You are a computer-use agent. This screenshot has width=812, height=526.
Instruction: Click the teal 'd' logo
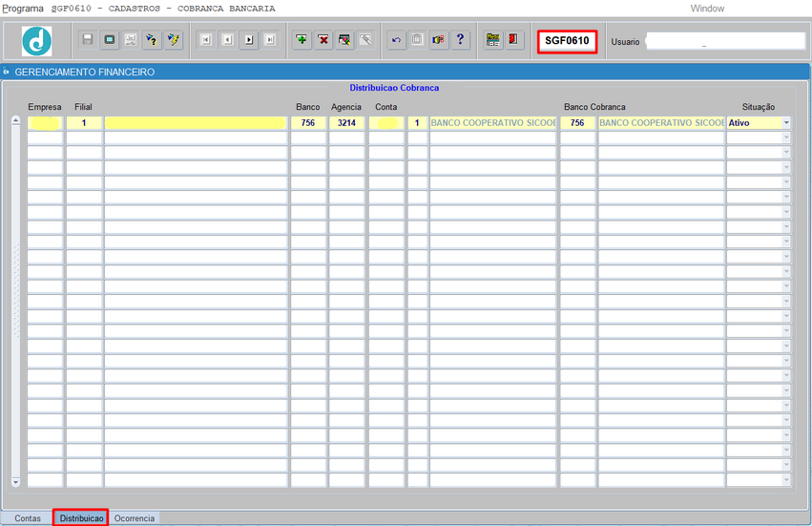tap(37, 41)
